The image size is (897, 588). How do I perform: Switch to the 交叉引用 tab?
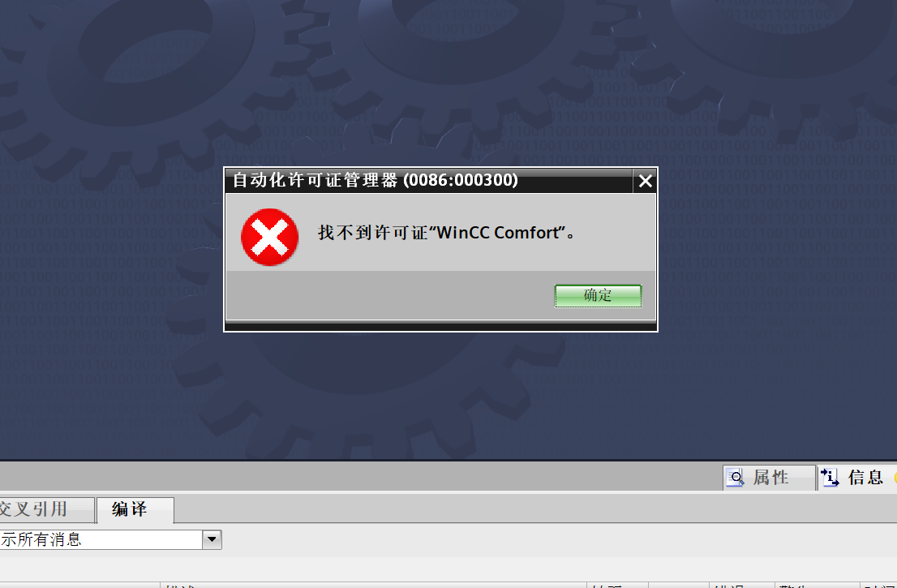tap(45, 509)
